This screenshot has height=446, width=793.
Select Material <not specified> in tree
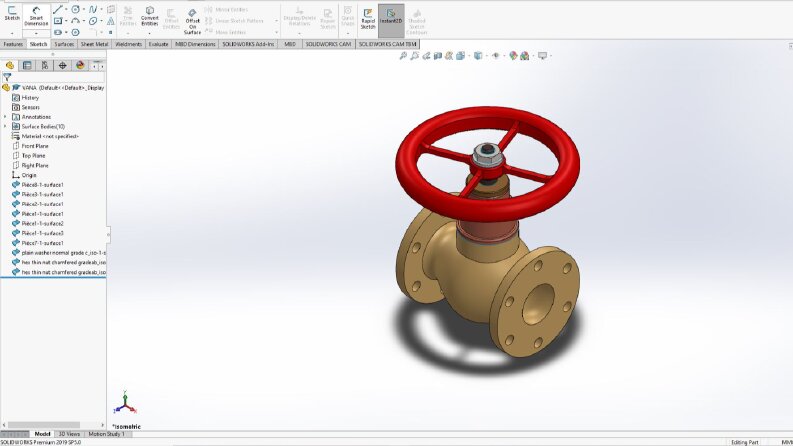pyautogui.click(x=50, y=136)
